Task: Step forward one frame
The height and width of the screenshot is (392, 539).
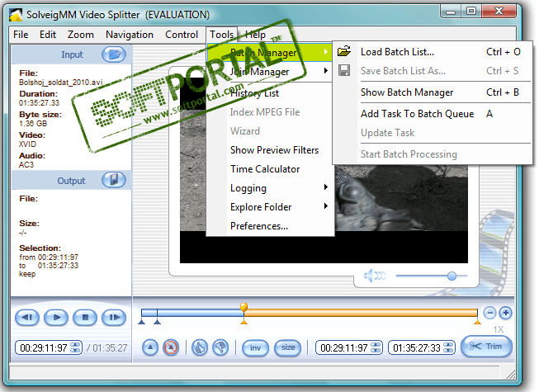Action: [x=114, y=317]
